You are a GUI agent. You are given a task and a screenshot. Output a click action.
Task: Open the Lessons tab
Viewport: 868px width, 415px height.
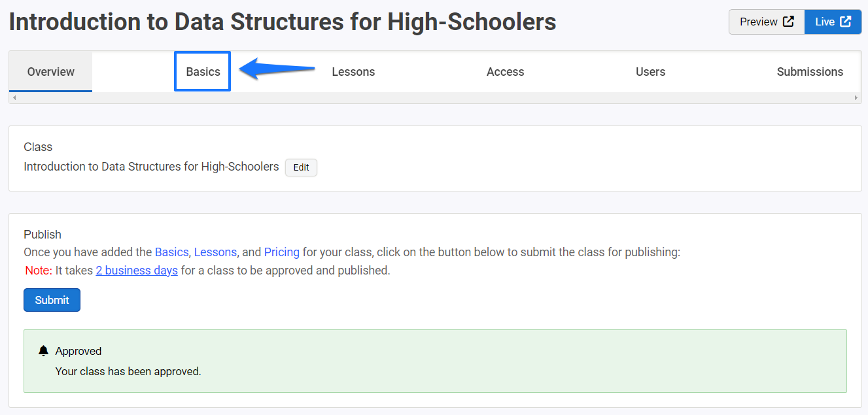pos(353,72)
